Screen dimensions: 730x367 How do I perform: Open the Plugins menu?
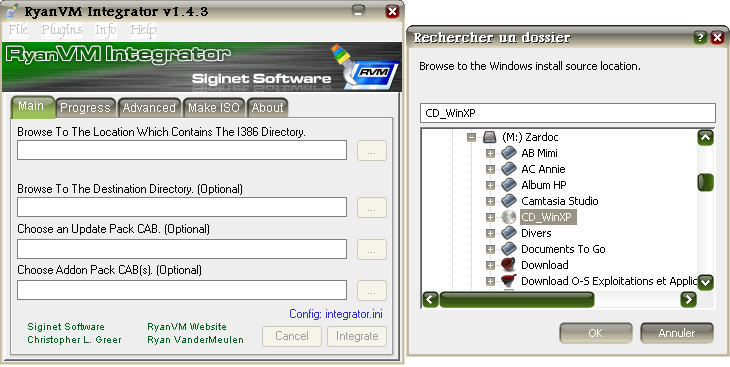tap(62, 30)
